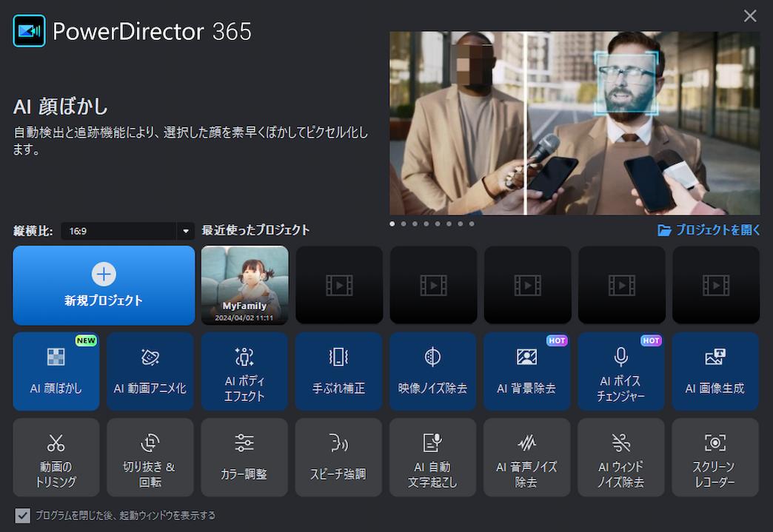Click the 新規プロジェクト button

[103, 285]
